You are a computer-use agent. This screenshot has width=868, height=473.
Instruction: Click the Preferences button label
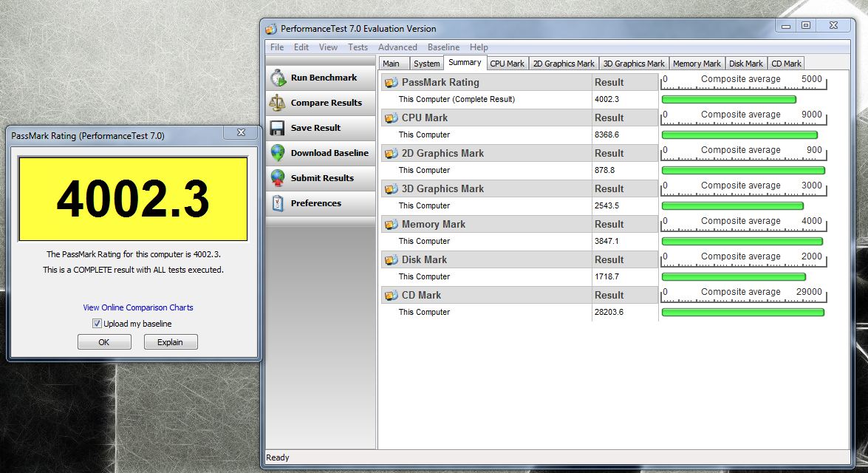click(316, 203)
